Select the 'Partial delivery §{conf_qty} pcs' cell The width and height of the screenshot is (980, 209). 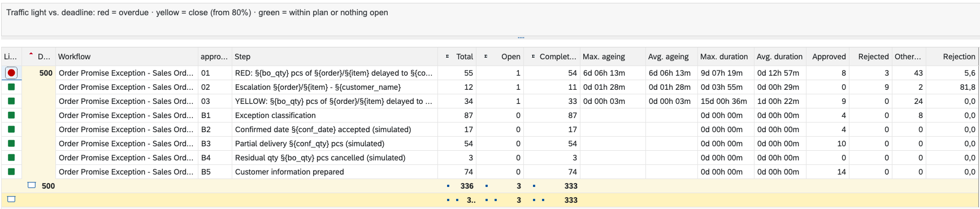(x=335, y=143)
